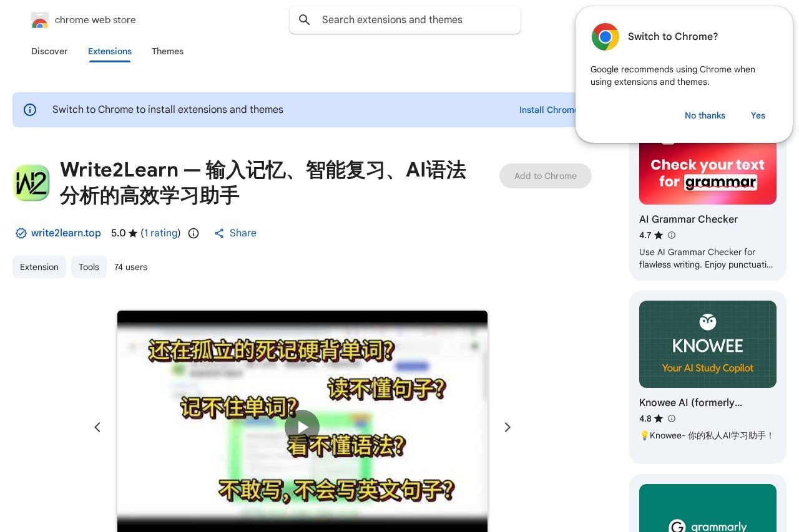
Task: Click the search magnifier icon
Action: tap(305, 20)
